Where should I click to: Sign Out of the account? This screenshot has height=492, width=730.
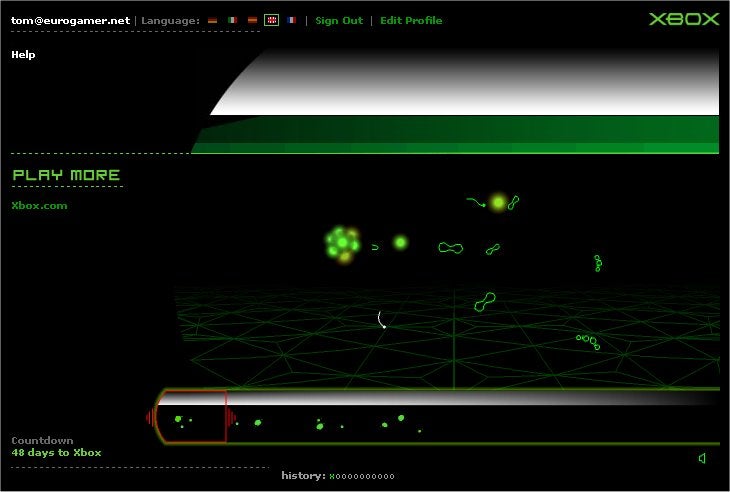click(x=339, y=20)
